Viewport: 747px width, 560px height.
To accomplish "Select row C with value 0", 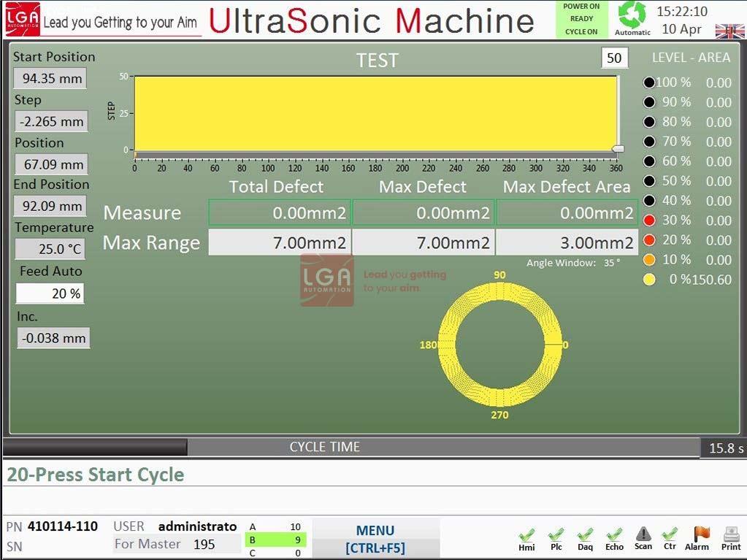I will [275, 553].
